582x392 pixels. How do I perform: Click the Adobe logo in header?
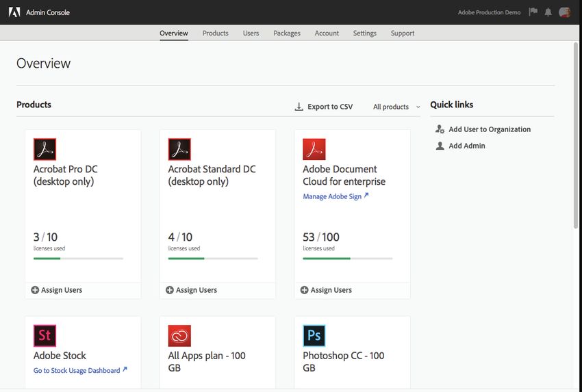tap(14, 12)
